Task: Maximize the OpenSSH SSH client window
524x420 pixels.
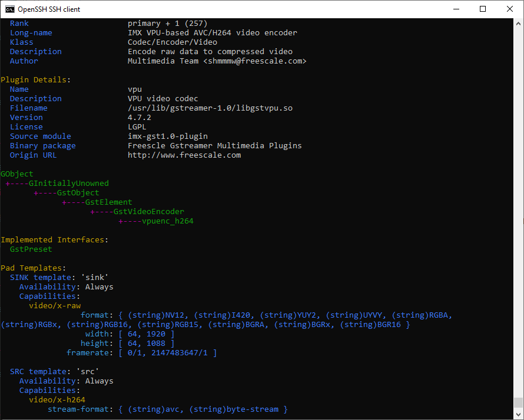Action: click(483, 9)
